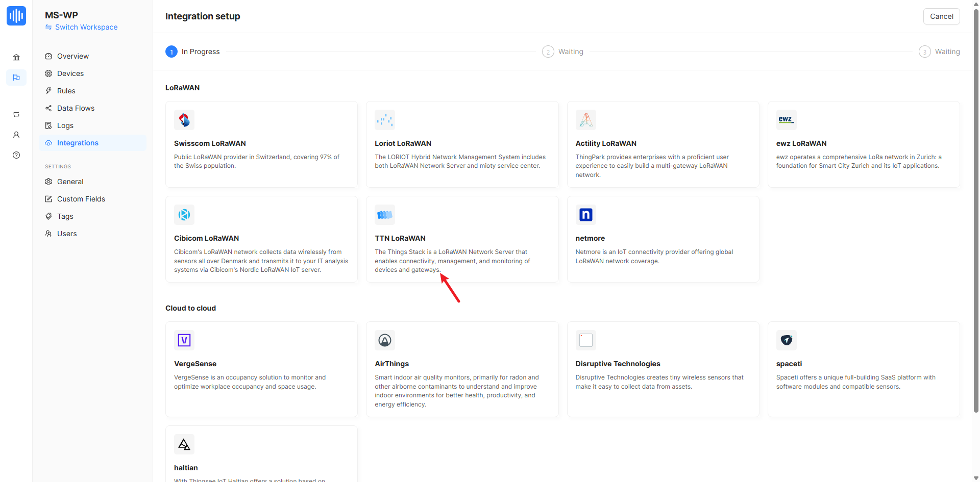Viewport: 980px width, 482px height.
Task: Choose the TTN LoRaWAN integration title
Action: 400,238
